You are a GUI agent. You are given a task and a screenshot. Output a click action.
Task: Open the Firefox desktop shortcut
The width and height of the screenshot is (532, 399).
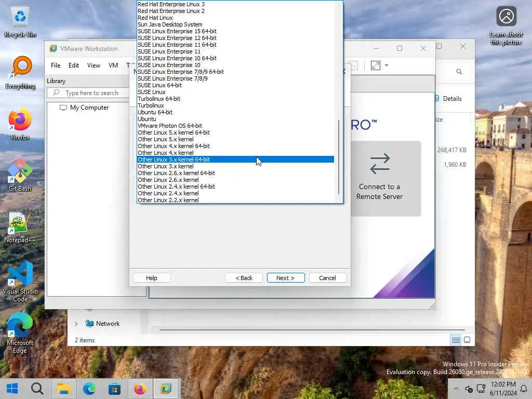(x=20, y=124)
